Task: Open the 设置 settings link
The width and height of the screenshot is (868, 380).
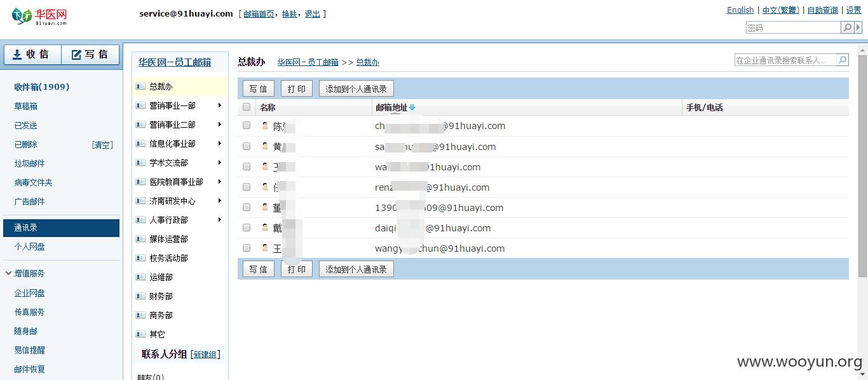Action: [x=854, y=10]
